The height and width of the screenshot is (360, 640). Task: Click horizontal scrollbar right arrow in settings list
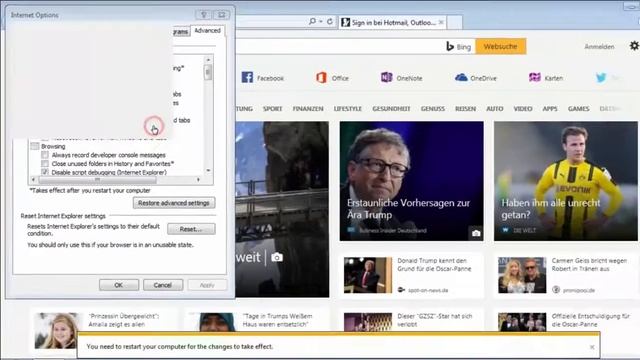[199, 180]
